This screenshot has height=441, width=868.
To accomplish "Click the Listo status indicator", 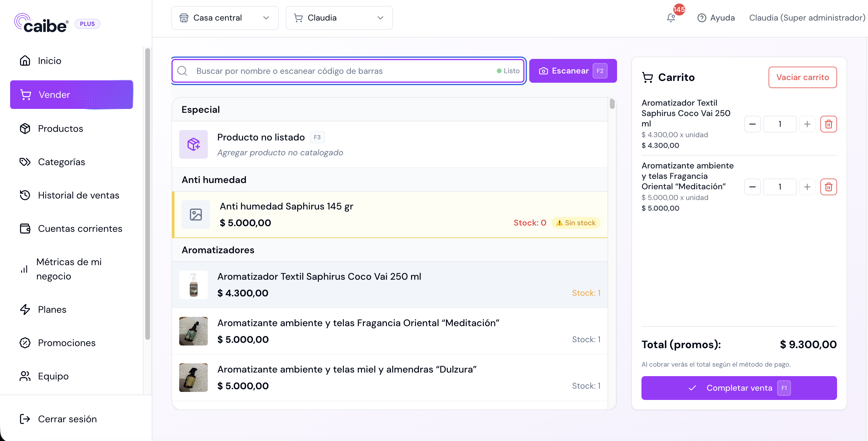I will 508,71.
